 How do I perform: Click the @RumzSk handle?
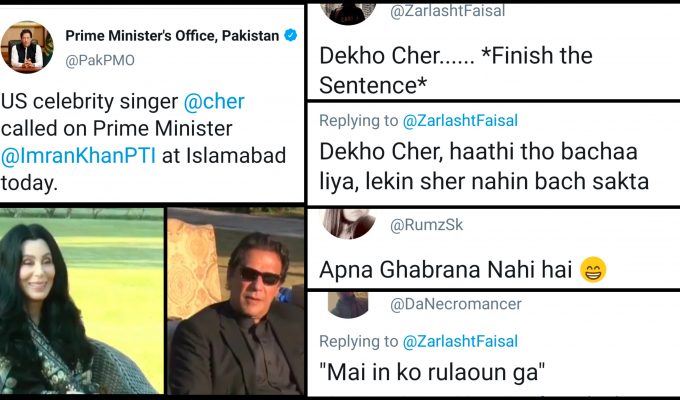coord(428,227)
